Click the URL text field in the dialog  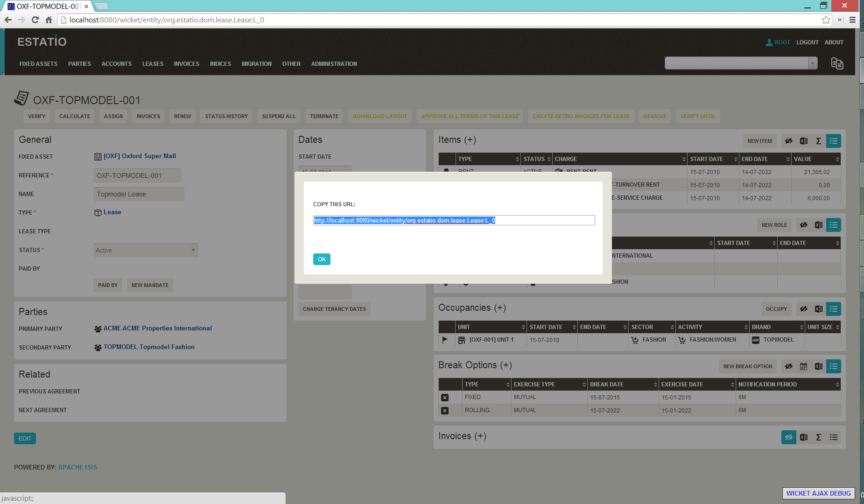tap(454, 220)
